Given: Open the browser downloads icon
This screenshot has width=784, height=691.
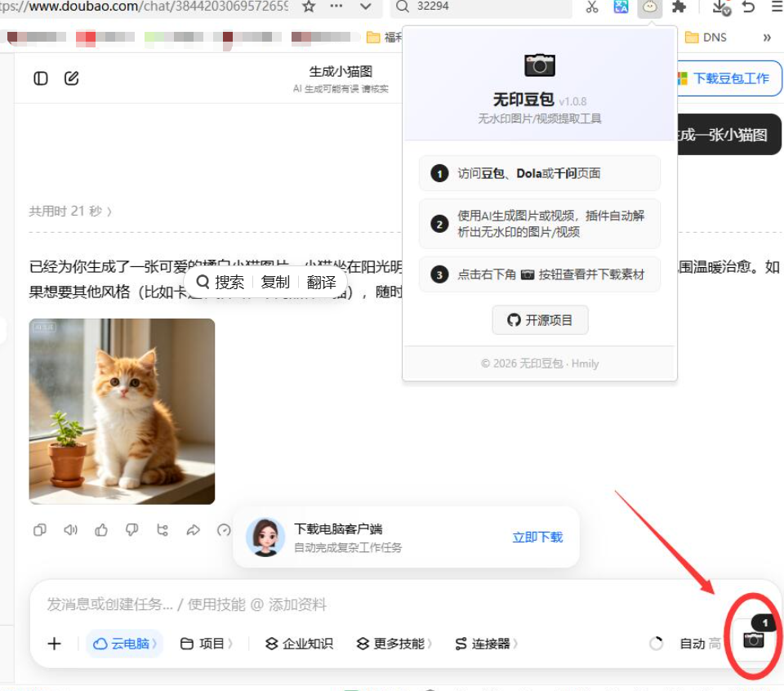Looking at the screenshot, I should pos(721,7).
